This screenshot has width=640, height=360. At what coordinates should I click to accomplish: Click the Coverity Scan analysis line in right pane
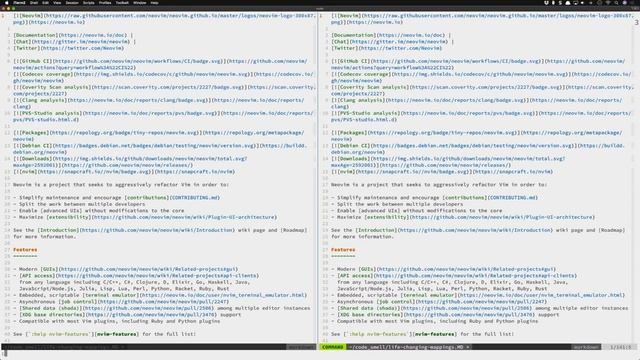pyautogui.click(x=482, y=90)
